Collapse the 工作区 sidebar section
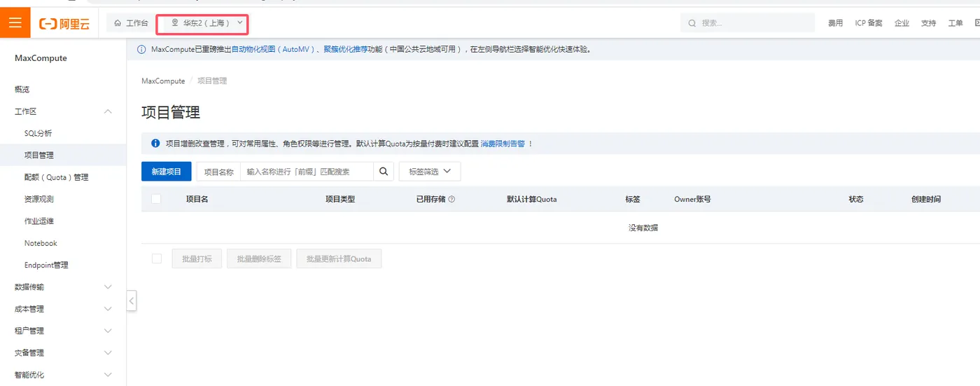Viewport: 980px width, 386px height. (x=108, y=111)
